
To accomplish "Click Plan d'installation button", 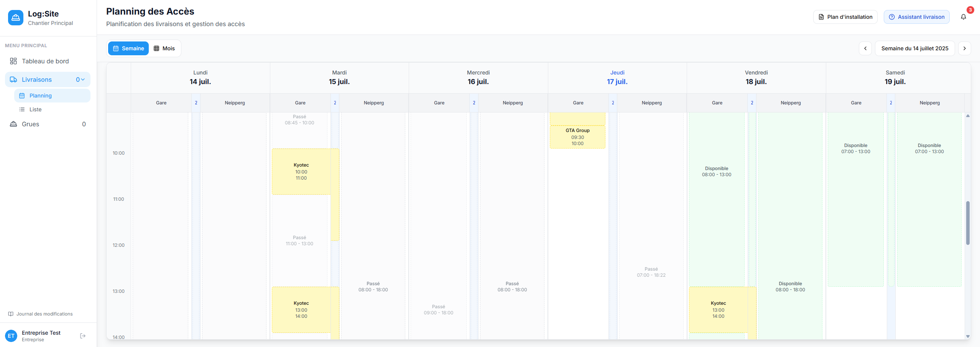I will coord(845,17).
